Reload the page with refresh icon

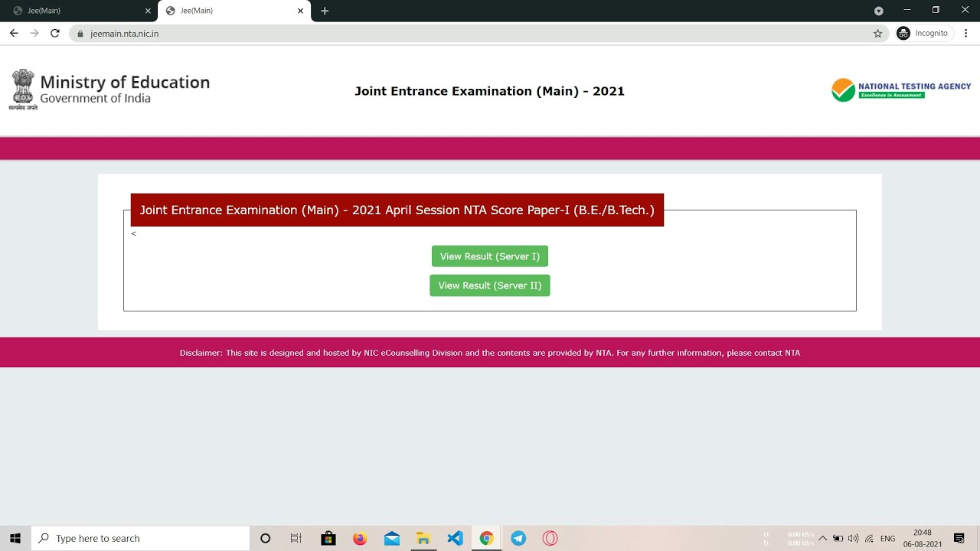pyautogui.click(x=55, y=33)
